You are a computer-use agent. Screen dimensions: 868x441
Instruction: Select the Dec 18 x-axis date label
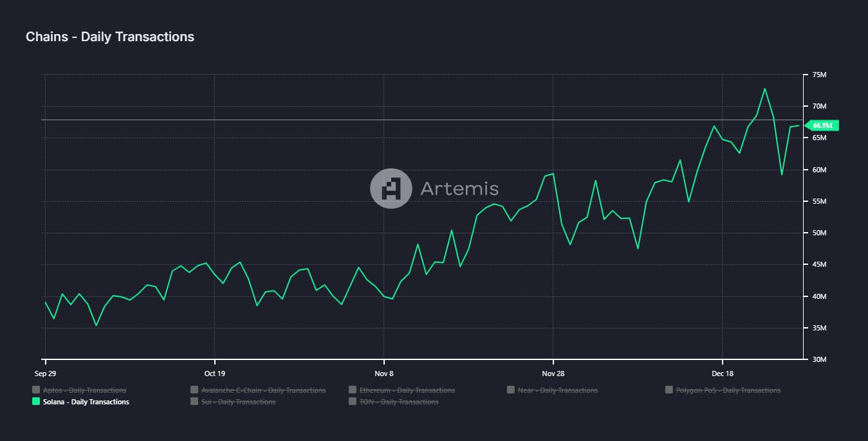(722, 373)
